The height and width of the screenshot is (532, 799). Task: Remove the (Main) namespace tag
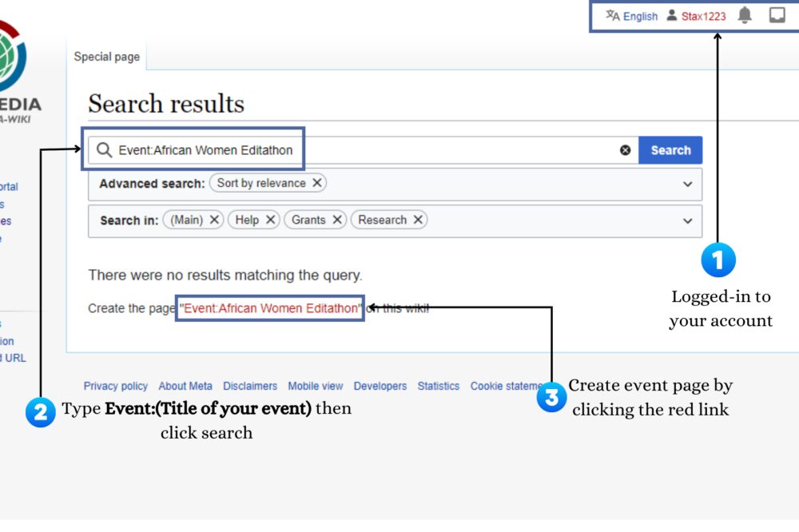[214, 220]
